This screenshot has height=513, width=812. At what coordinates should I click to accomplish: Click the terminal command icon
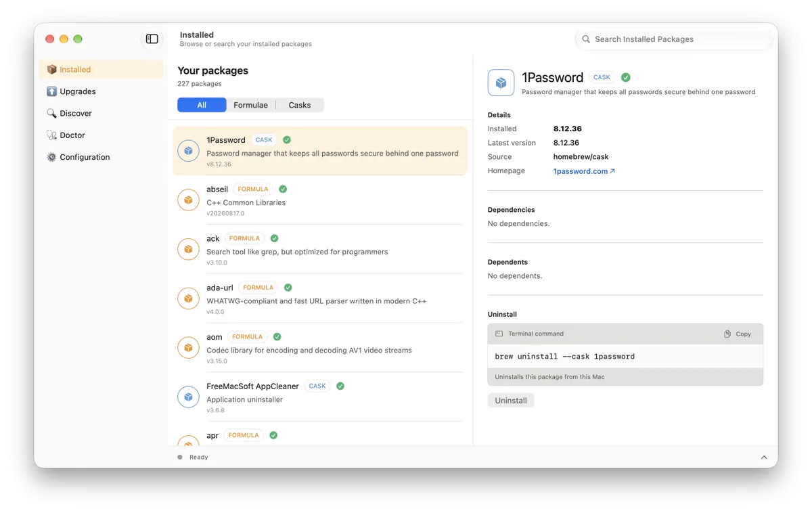pos(499,334)
